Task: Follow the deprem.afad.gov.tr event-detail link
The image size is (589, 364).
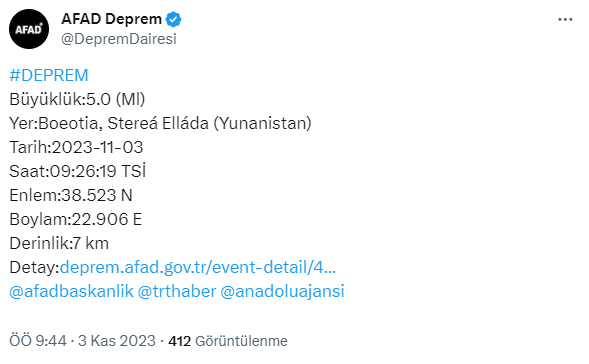Action: click(x=198, y=267)
